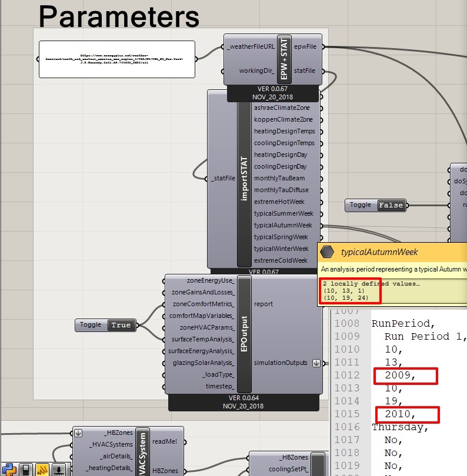Click the (10, 19, 24) tooltip value
This screenshot has width=467, height=476.
pos(346,298)
